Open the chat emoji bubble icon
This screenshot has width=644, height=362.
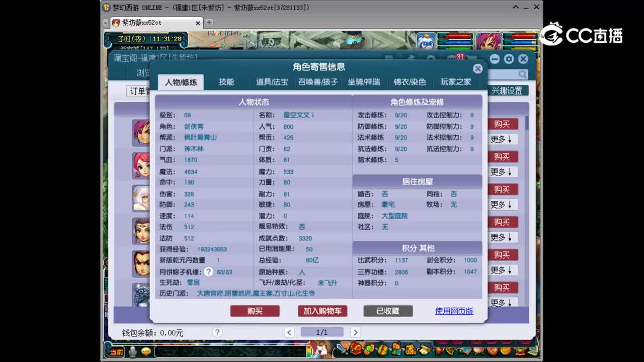(146, 351)
